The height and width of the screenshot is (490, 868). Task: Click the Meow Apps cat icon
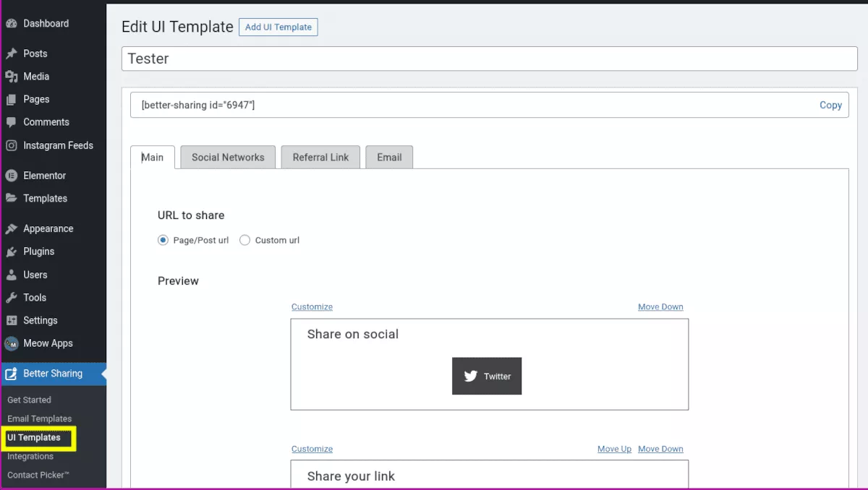coord(11,343)
